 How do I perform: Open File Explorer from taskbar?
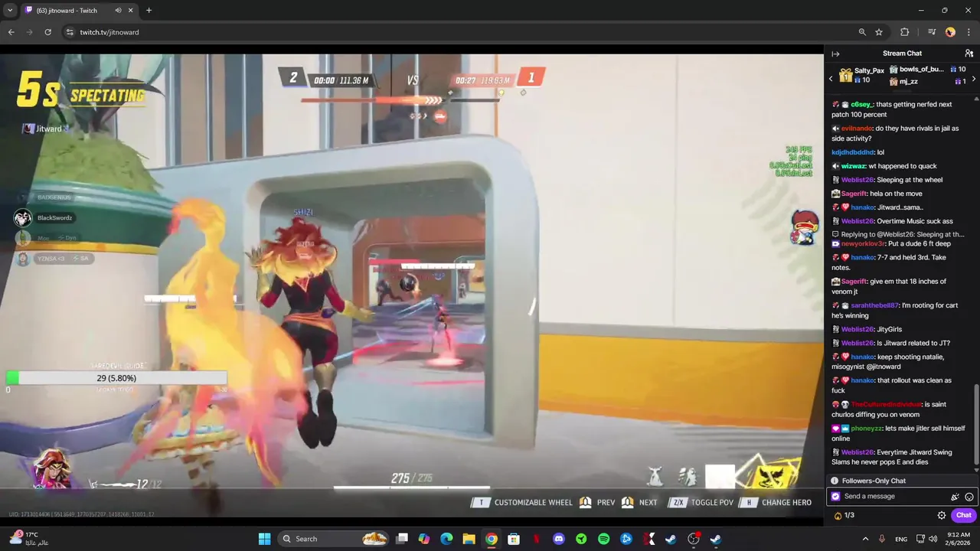pos(469,539)
